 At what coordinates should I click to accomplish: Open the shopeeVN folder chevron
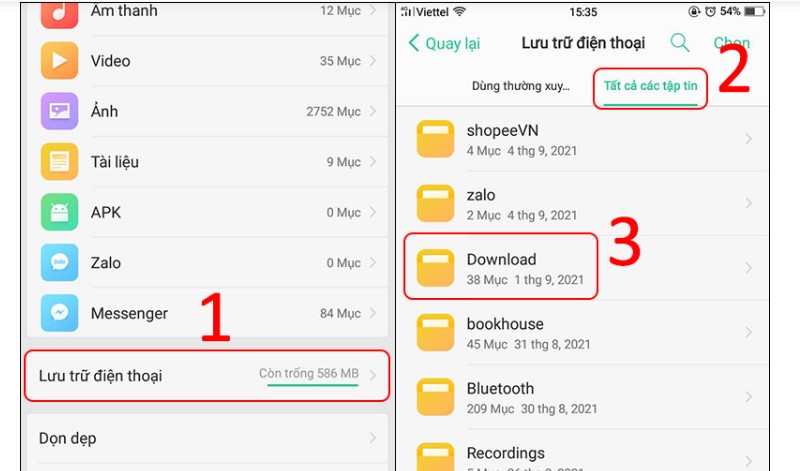748,139
